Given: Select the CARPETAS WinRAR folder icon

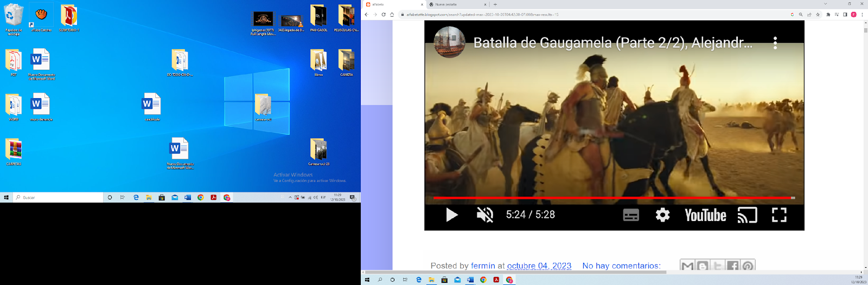Looking at the screenshot, I should coord(14,152).
